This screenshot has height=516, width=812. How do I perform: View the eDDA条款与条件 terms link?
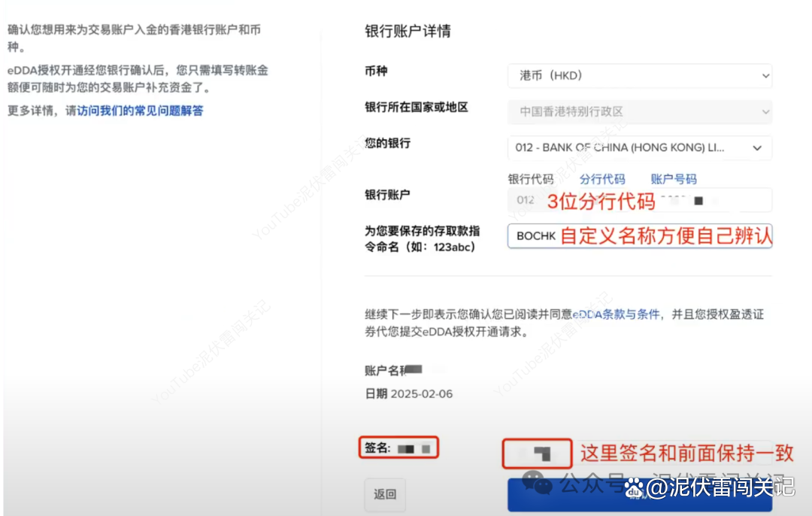click(617, 314)
